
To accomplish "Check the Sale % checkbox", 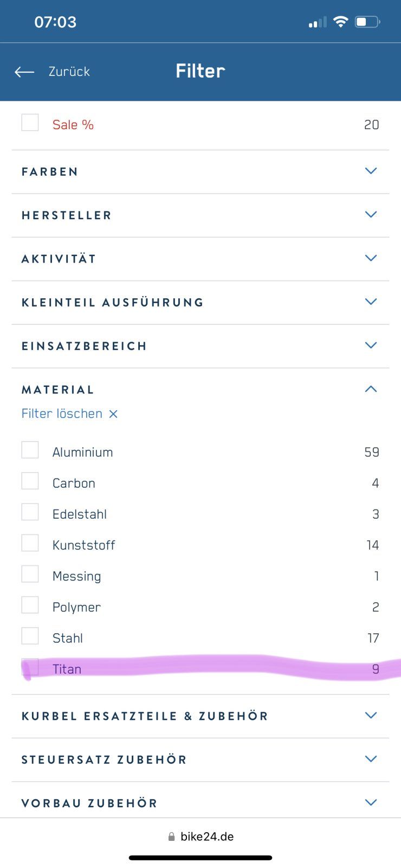I will [30, 123].
